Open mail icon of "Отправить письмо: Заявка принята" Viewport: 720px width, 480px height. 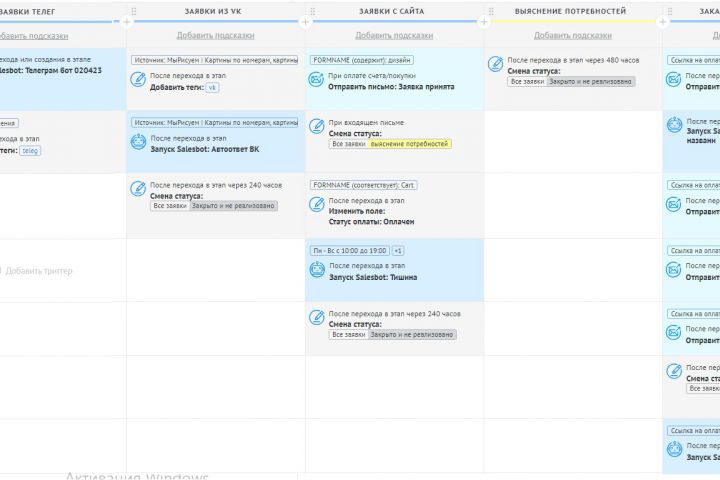pyautogui.click(x=316, y=79)
